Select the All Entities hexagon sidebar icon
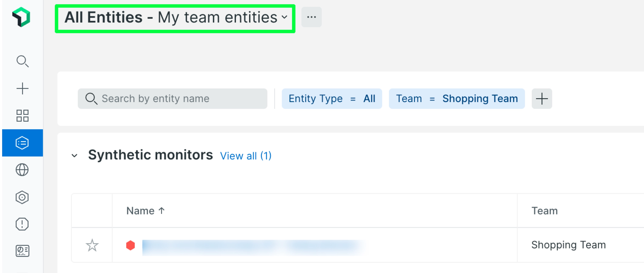Viewport: 644px width, 273px height. pos(22,143)
